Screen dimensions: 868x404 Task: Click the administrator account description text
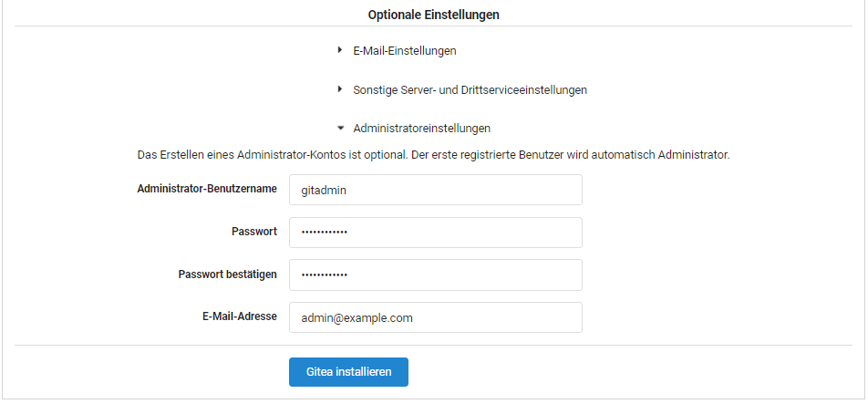pyautogui.click(x=433, y=155)
